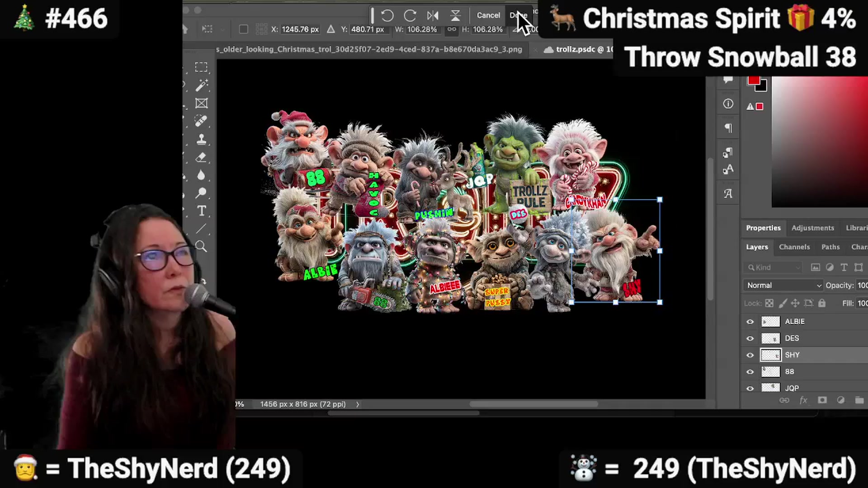Hide the ALBIE layer
The width and height of the screenshot is (868, 488).
click(750, 322)
